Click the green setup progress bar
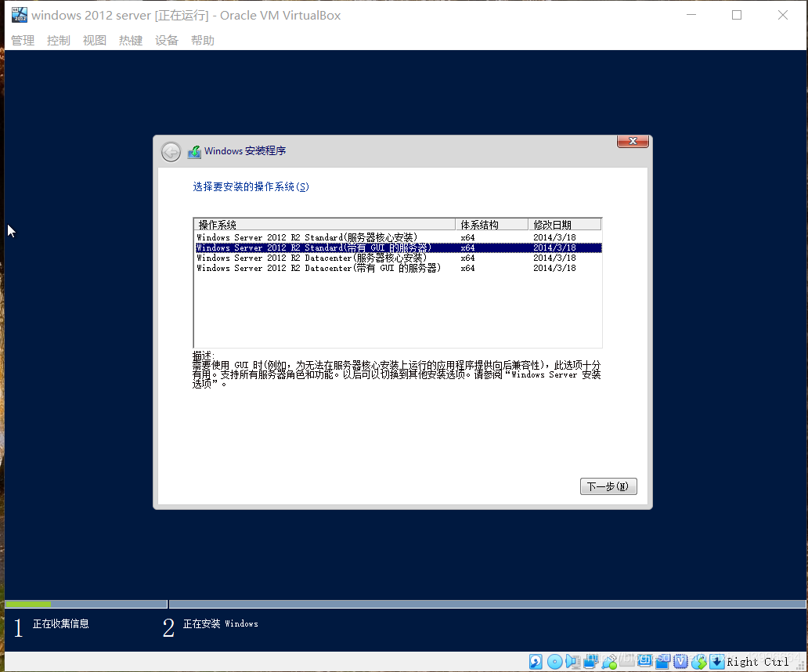Image resolution: width=808 pixels, height=672 pixels. click(28, 604)
